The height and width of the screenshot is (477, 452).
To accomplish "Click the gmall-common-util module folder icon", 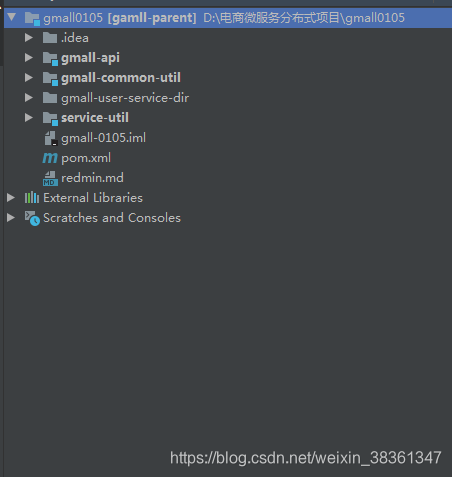I will (50, 78).
